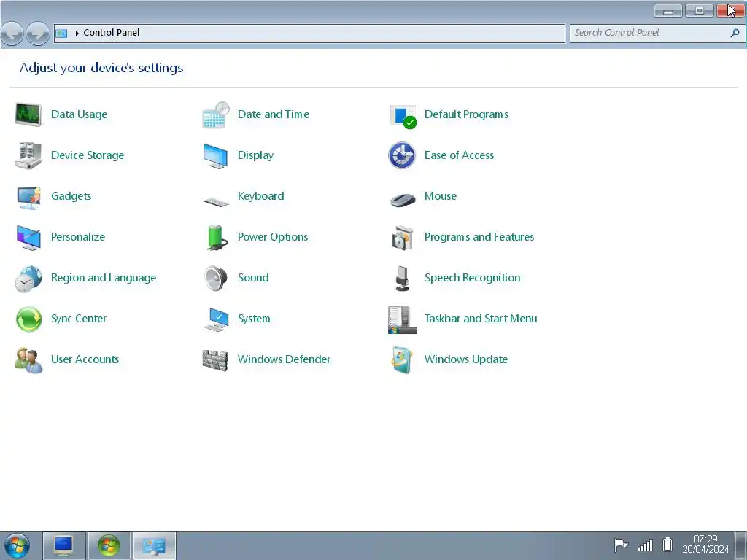Click the Control Panel breadcrumb in address bar
This screenshot has height=560, width=747.
click(112, 33)
